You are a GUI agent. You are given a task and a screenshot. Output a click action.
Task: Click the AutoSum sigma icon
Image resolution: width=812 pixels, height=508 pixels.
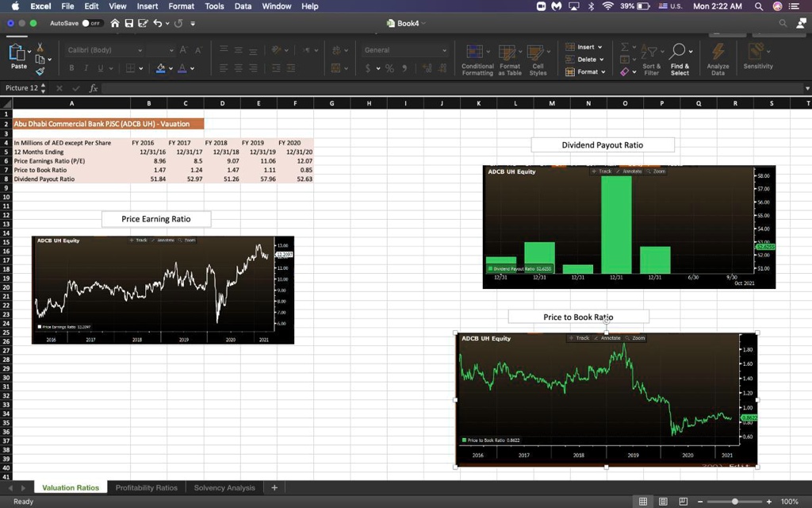pos(625,47)
